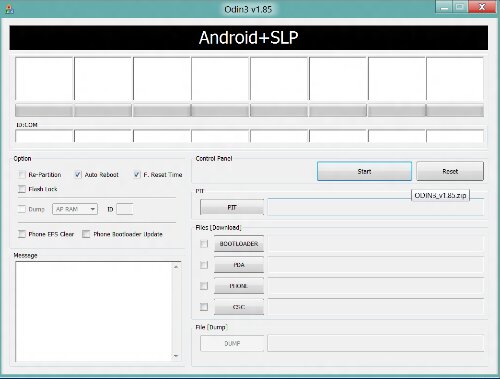
Task: Enable the Flash Lock checkbox
Action: [22, 189]
